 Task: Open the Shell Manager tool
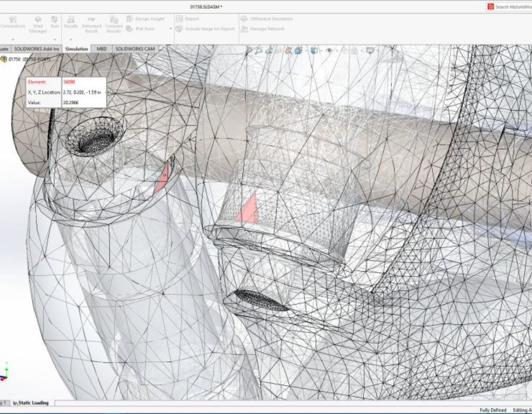pyautogui.click(x=38, y=25)
